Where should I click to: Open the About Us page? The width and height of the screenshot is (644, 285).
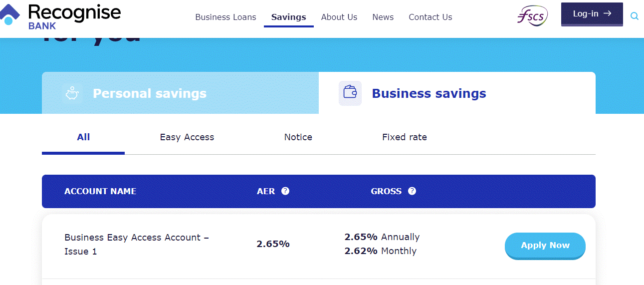[339, 17]
